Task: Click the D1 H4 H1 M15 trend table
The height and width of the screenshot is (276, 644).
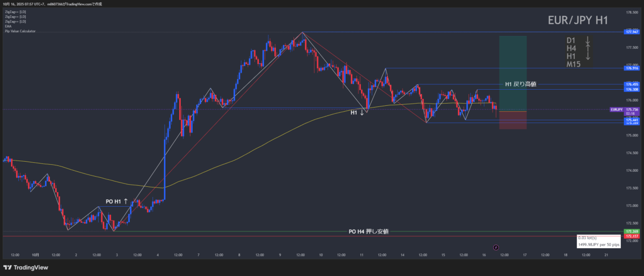Action: point(579,52)
